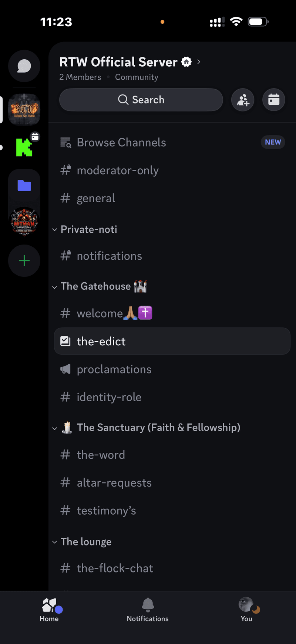
Task: Open the green K server icon
Action: pyautogui.click(x=24, y=147)
